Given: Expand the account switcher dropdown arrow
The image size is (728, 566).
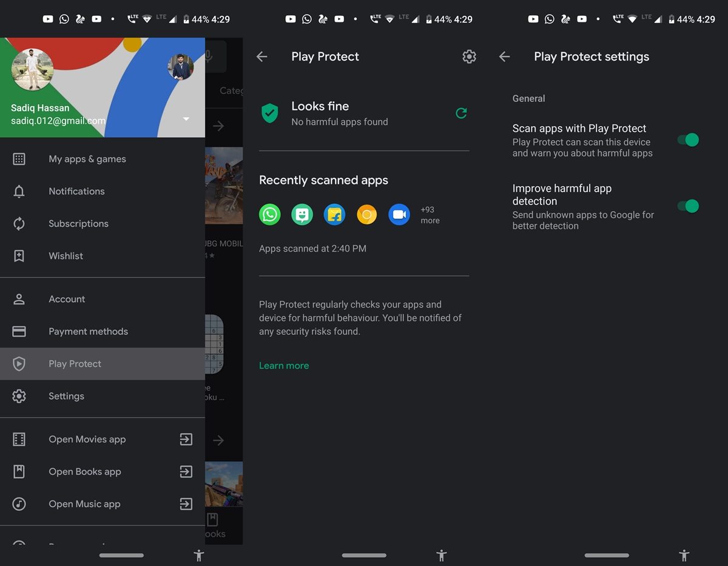Looking at the screenshot, I should (186, 119).
